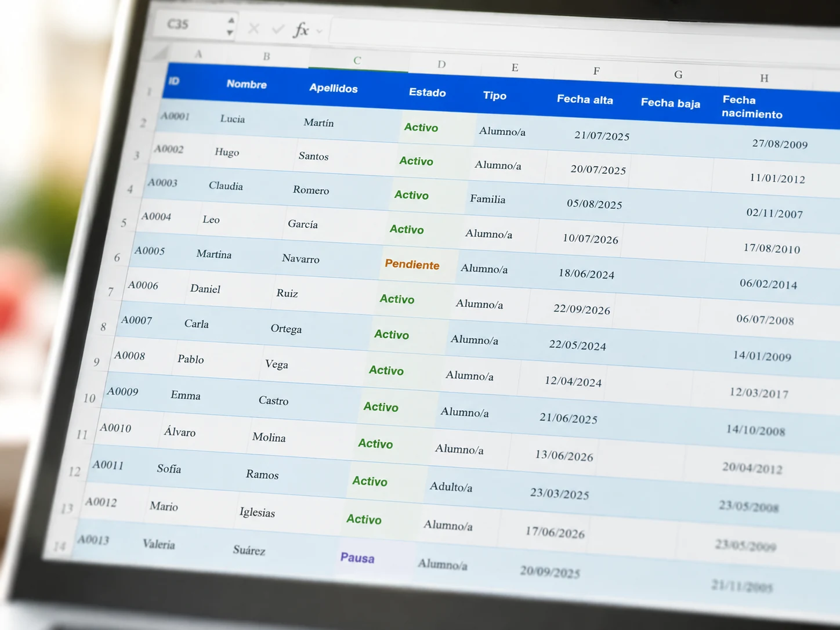This screenshot has width=840, height=630.
Task: Click the surname cell 'Iglesias'
Action: point(257,512)
